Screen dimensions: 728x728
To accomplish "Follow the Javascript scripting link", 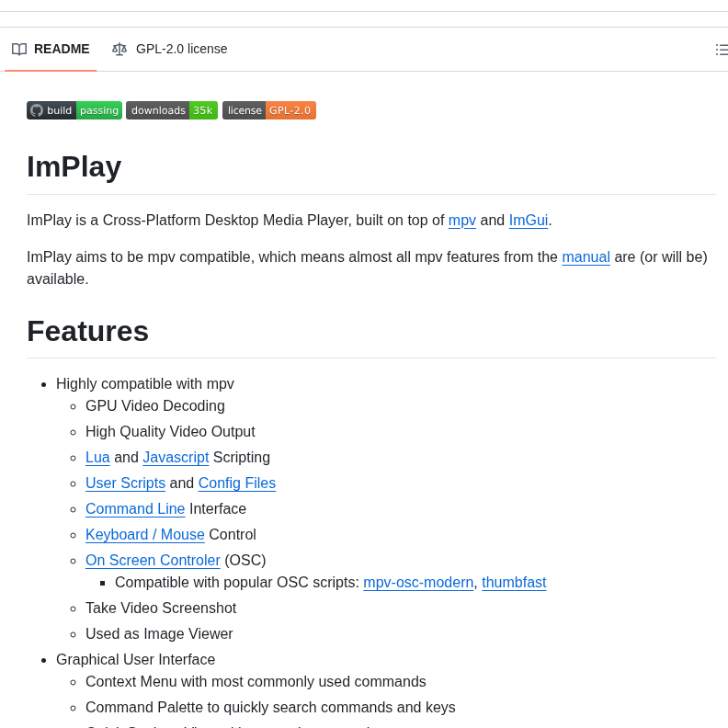I will click(176, 458).
